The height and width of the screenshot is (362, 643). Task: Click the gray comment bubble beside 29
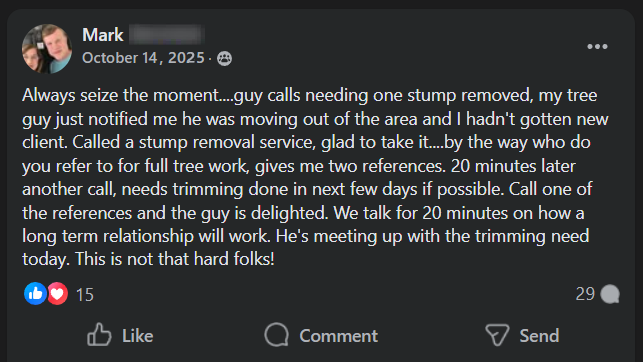click(610, 294)
